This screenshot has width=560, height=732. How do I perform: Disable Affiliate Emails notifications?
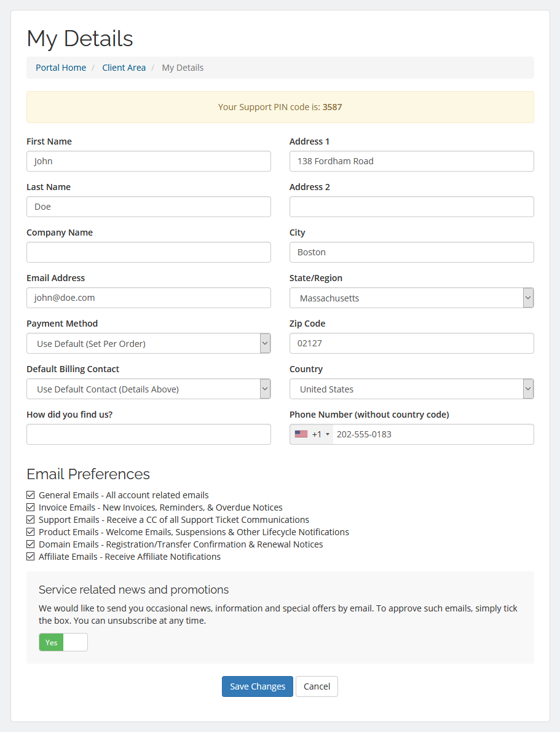pyautogui.click(x=30, y=556)
